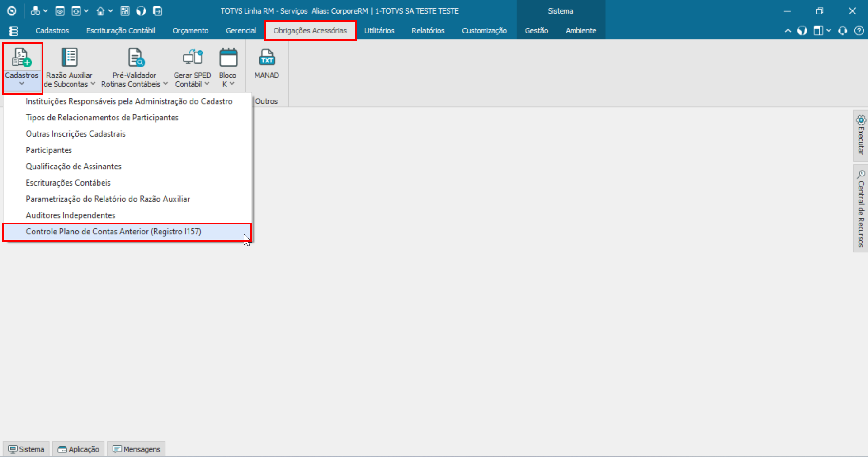Select Auditores Independentes menu entry

(127, 215)
